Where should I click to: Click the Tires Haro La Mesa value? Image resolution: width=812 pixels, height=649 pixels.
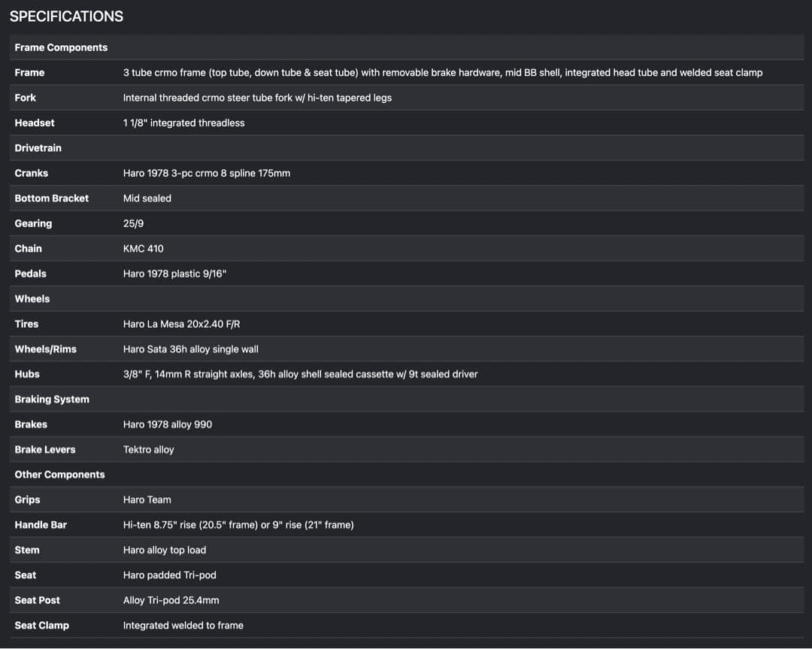coord(182,324)
